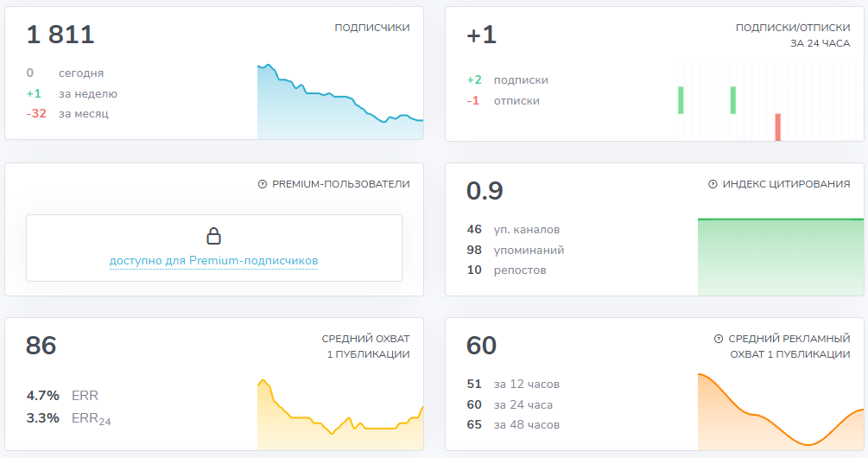Viewport: 868px width, 458px height.
Task: Select the second green subscriptions bar
Action: coord(733,100)
